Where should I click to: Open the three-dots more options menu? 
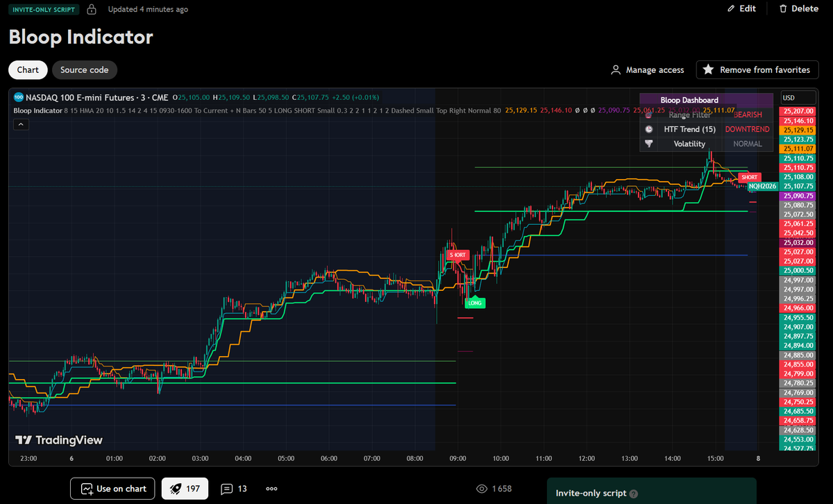(x=272, y=489)
